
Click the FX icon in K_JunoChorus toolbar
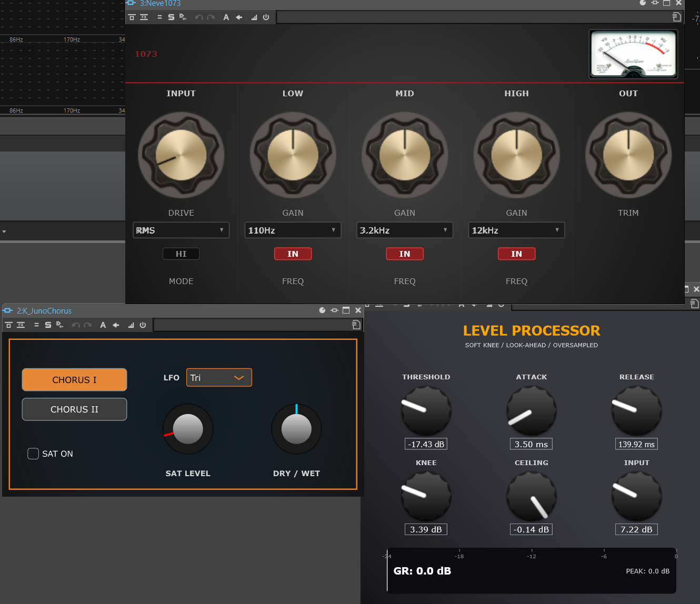click(x=21, y=325)
